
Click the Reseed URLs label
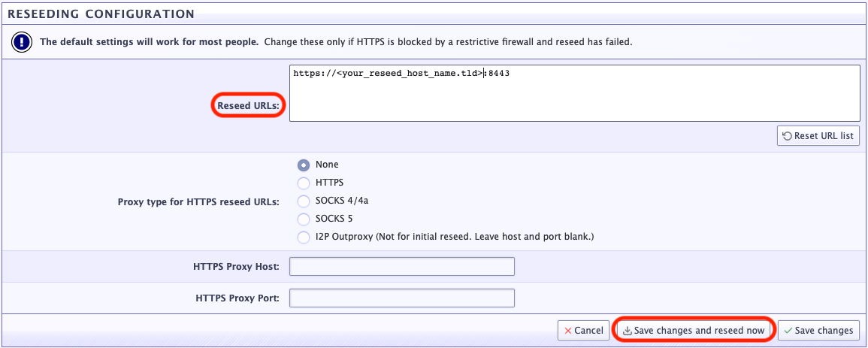pos(248,106)
